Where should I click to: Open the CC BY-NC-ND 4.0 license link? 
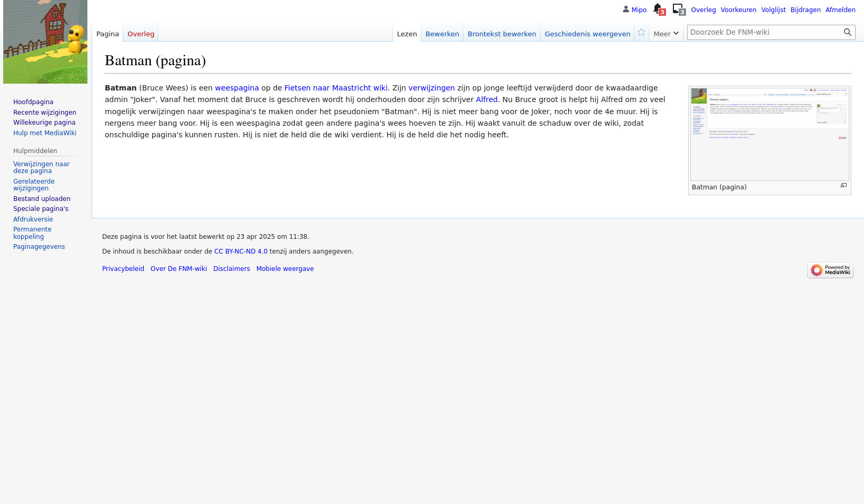(241, 251)
